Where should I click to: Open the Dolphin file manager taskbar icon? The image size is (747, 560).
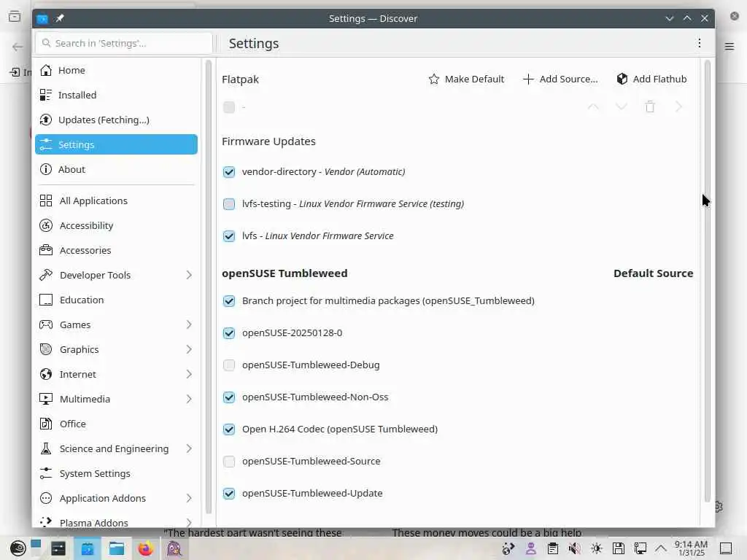pos(116,548)
